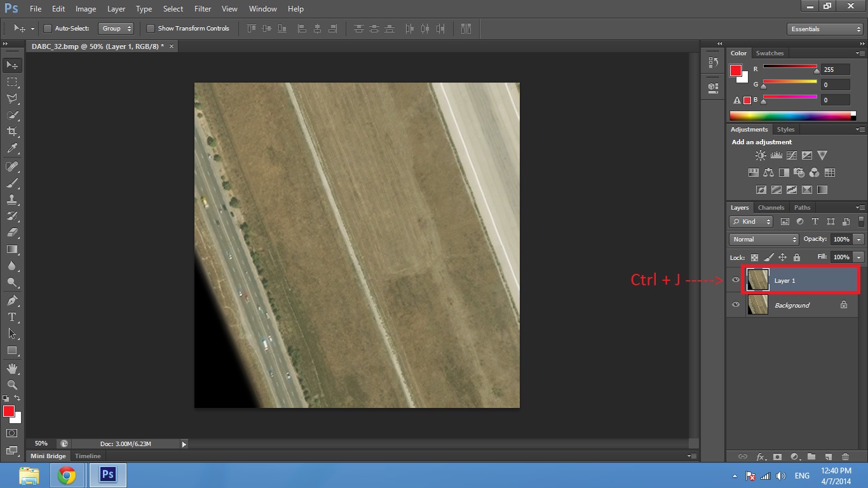
Task: Select the Zoom tool in toolbar
Action: [12, 385]
